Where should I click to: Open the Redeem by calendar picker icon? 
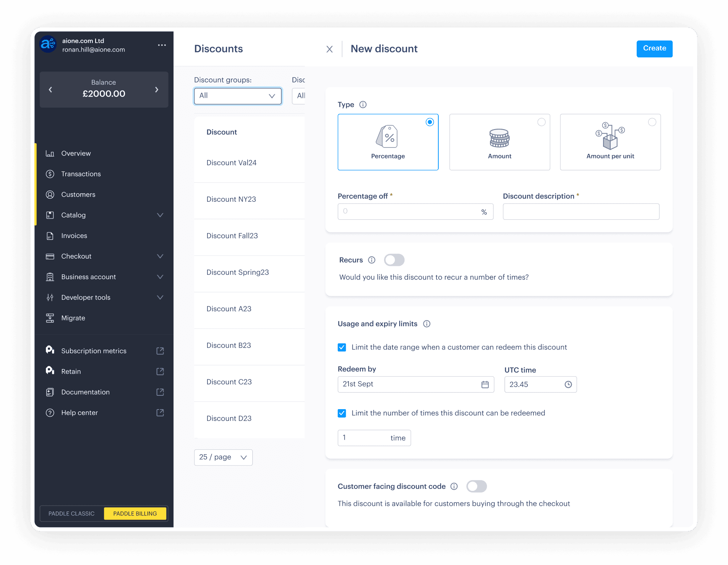[485, 385]
